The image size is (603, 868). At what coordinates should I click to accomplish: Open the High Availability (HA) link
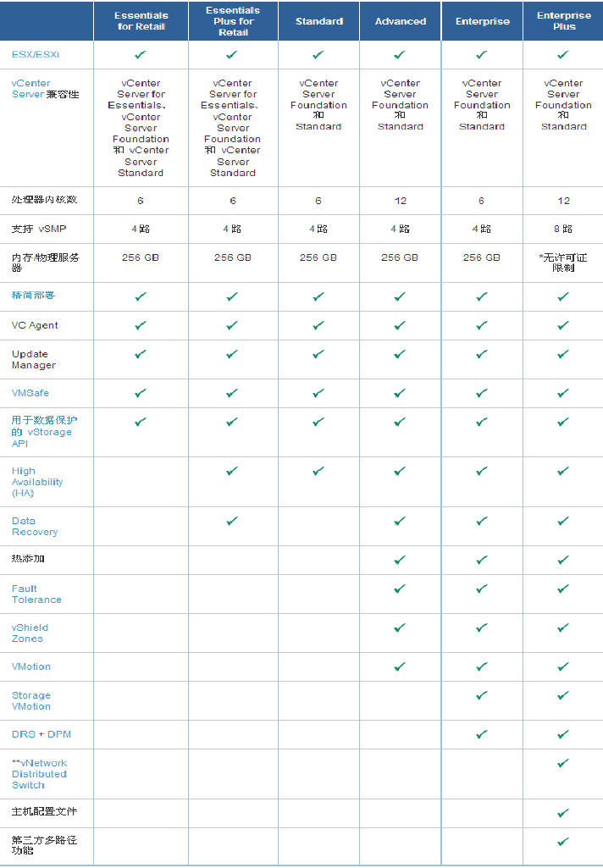click(37, 482)
